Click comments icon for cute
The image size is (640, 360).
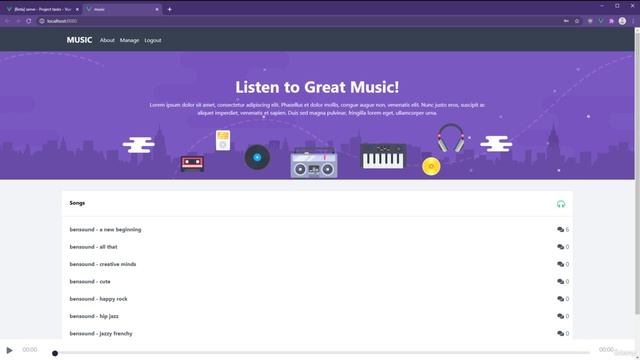[x=560, y=281]
